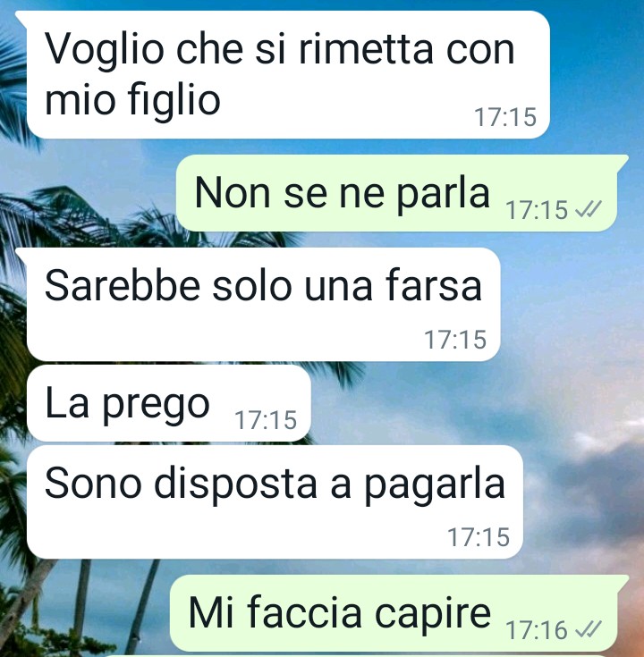Click the word 'pagarla' in the received message

pyautogui.click(x=435, y=486)
